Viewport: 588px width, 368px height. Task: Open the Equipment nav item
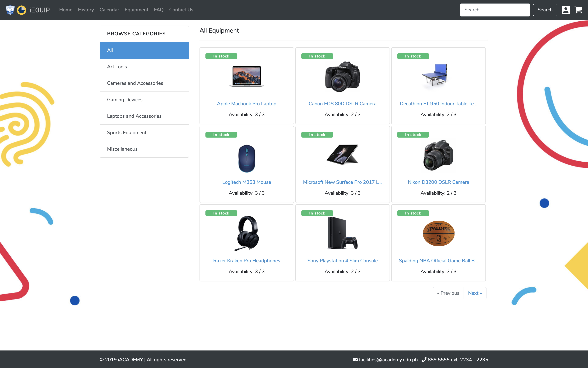(x=136, y=10)
